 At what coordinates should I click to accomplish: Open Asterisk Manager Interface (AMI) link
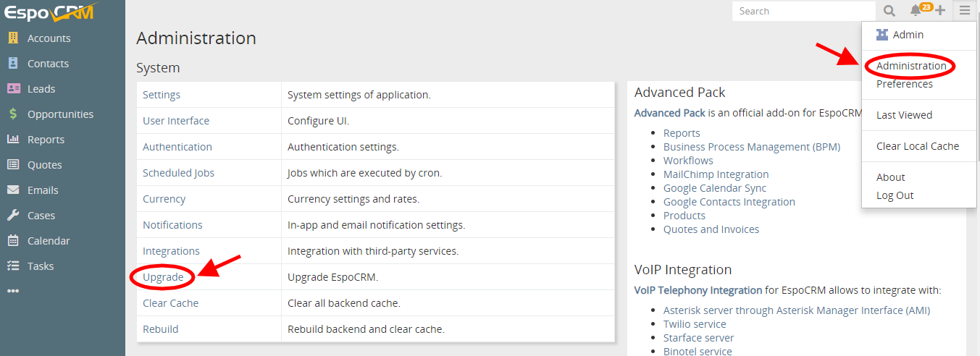[x=797, y=310]
